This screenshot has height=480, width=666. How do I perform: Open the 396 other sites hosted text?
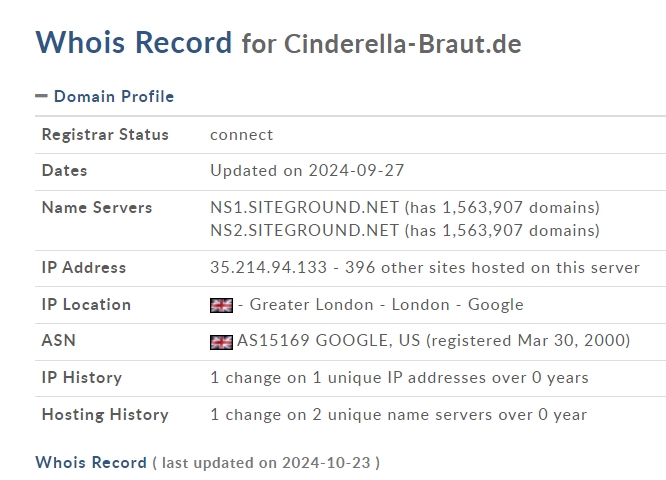click(520, 267)
